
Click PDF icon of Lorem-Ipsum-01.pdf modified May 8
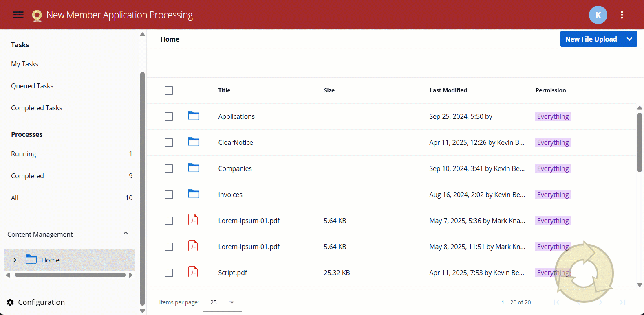pyautogui.click(x=193, y=246)
